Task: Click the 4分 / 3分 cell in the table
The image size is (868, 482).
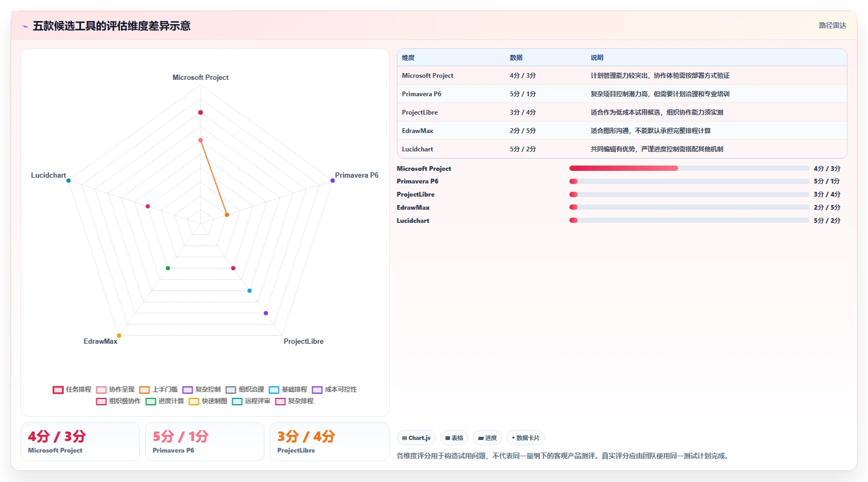Action: 523,76
